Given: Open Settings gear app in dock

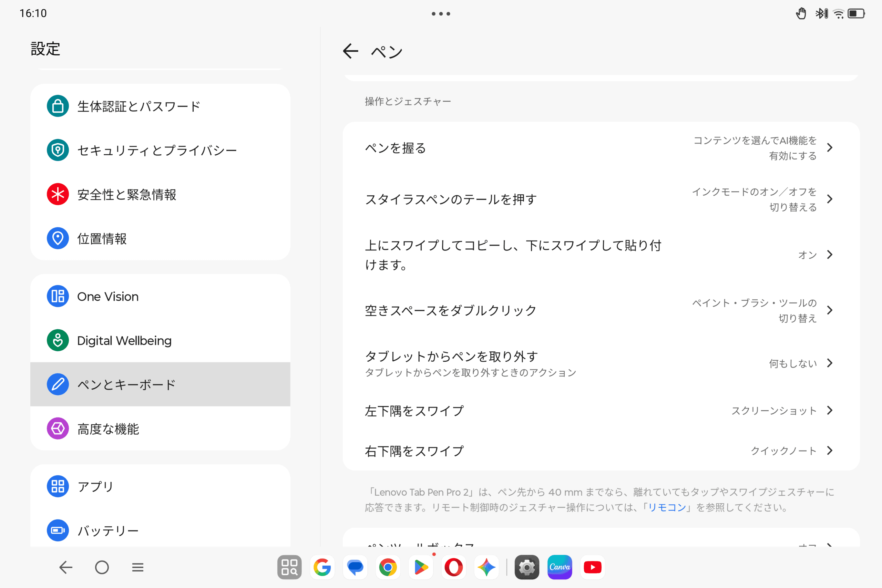Looking at the screenshot, I should click(x=527, y=567).
